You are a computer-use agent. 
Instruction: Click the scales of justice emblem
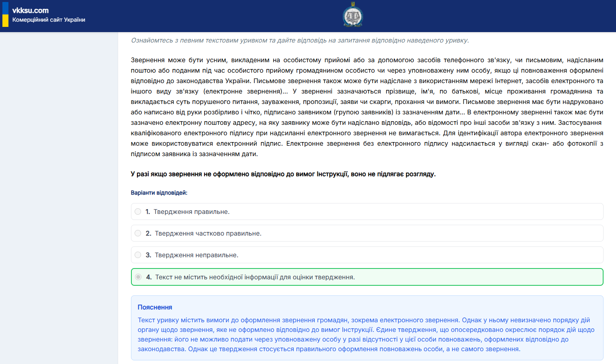[x=352, y=16]
